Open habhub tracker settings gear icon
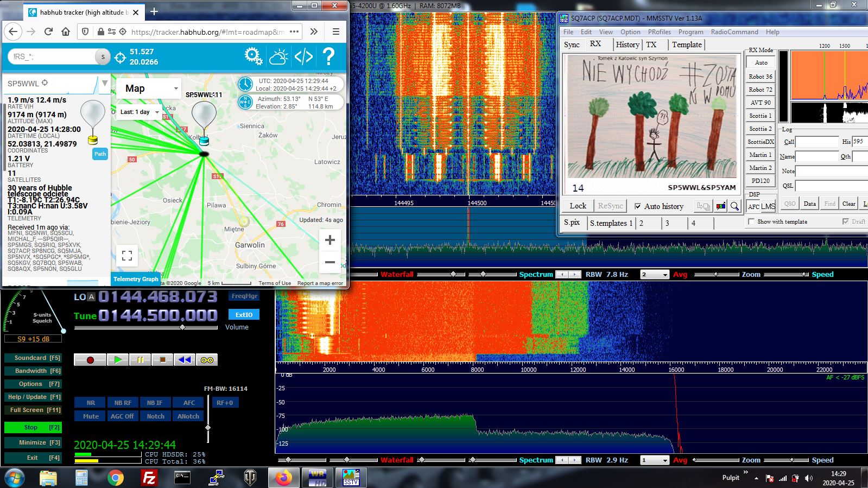 (253, 56)
